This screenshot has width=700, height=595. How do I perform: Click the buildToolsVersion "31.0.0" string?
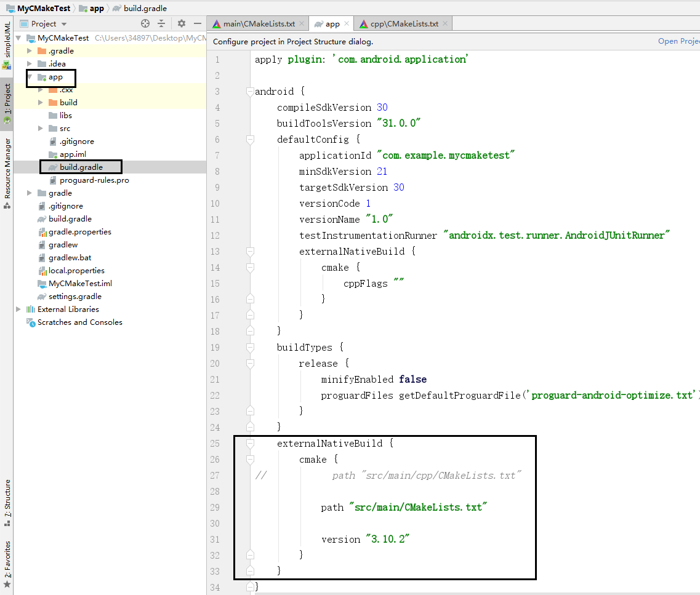(399, 124)
